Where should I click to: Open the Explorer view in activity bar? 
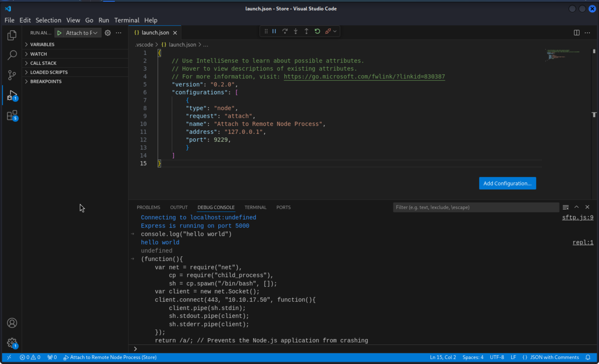coord(12,36)
